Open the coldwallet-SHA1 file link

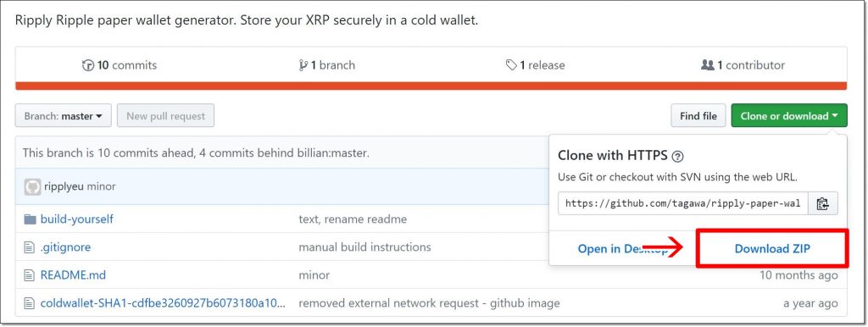point(164,303)
